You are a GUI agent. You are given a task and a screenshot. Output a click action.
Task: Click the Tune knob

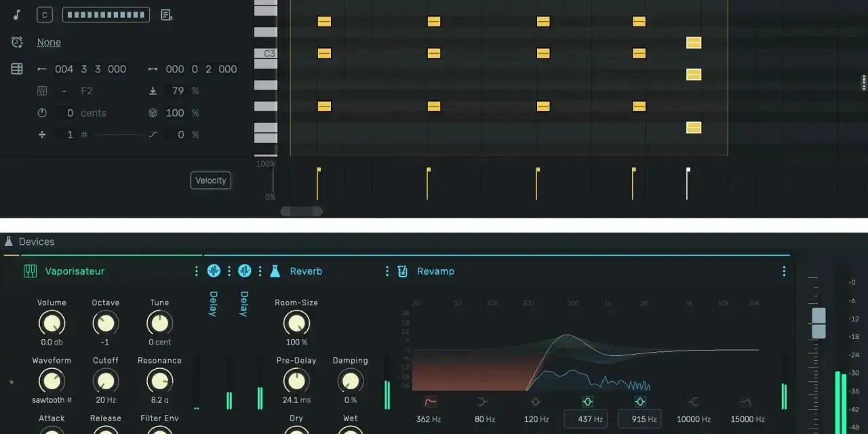click(159, 323)
